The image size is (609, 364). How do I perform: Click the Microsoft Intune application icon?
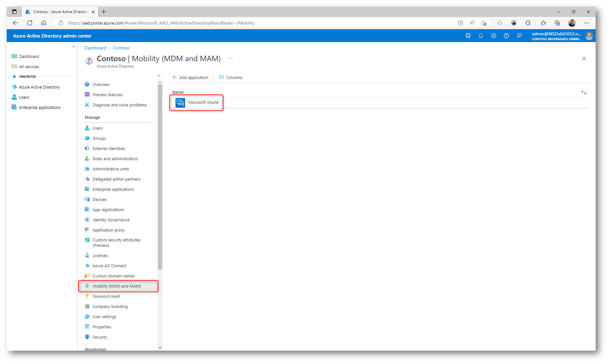click(x=180, y=102)
